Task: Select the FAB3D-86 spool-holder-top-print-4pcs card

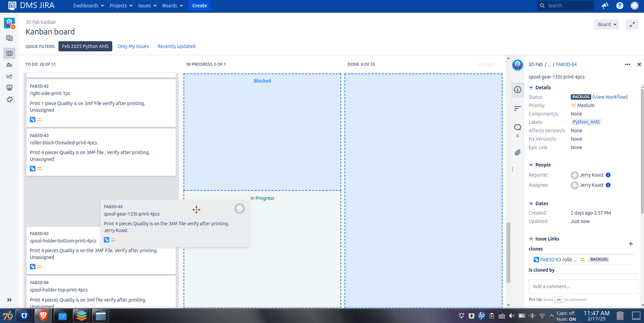Action: [x=101, y=292]
